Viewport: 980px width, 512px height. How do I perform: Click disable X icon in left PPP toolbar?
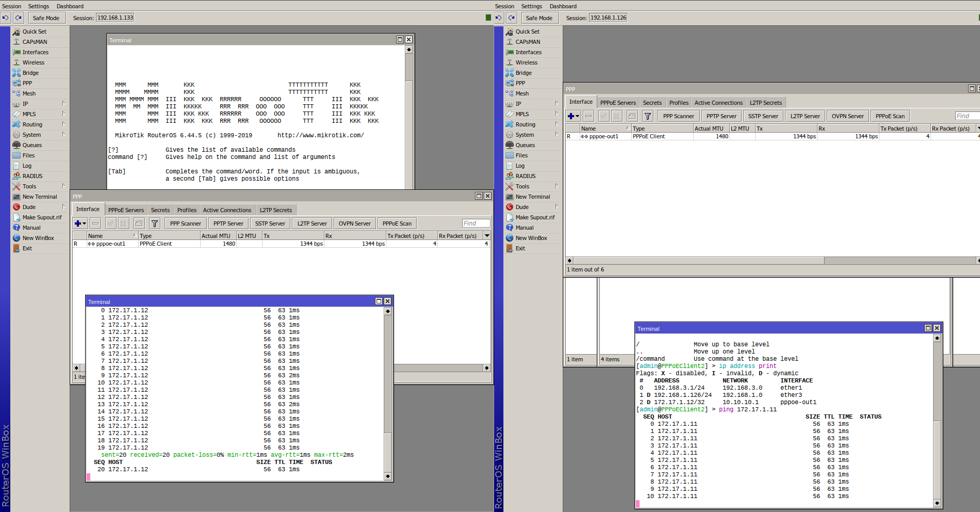(123, 223)
